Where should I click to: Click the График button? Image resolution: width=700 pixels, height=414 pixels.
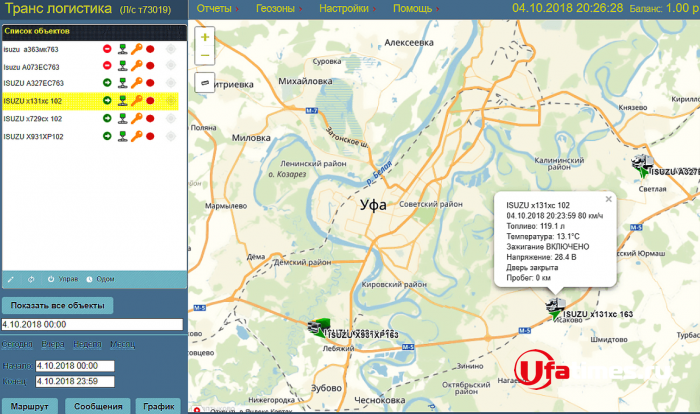pos(158,406)
